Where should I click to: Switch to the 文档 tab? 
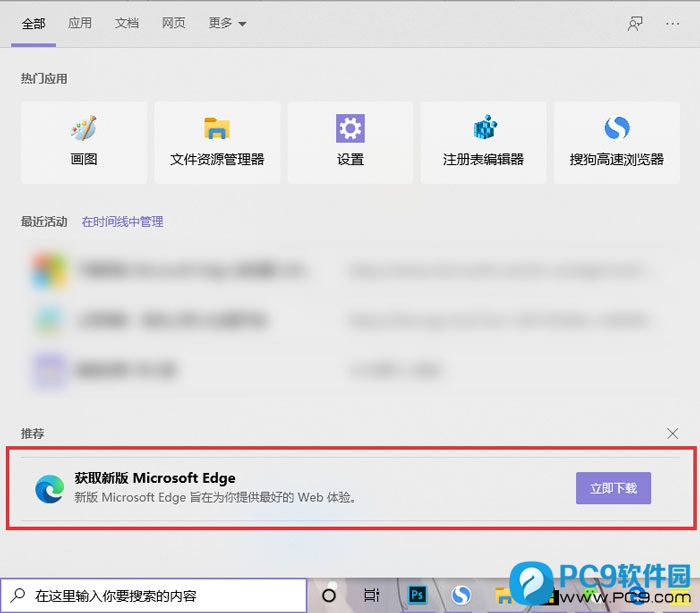point(127,23)
